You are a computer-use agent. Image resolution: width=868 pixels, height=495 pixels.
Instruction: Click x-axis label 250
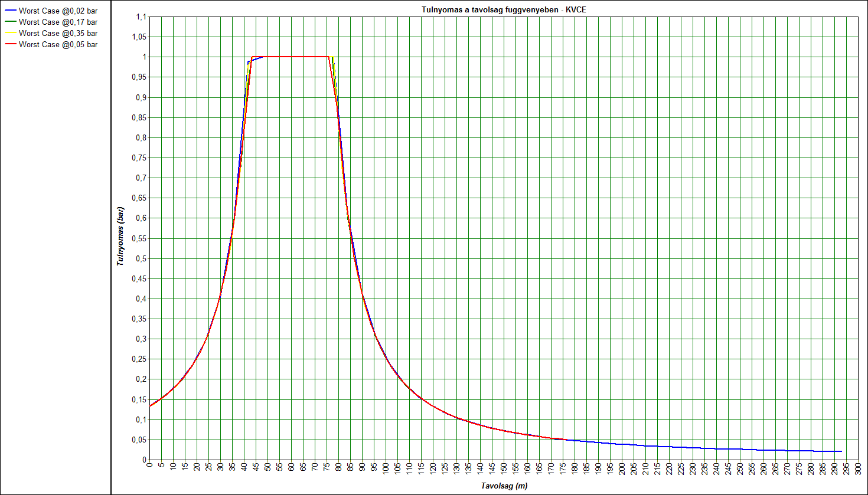coord(740,468)
